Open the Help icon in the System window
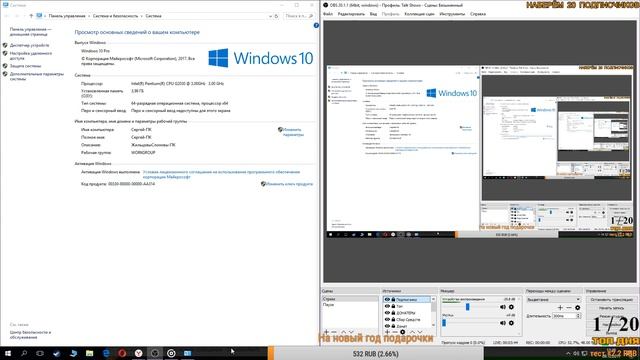The height and width of the screenshot is (360, 640). pyautogui.click(x=316, y=25)
